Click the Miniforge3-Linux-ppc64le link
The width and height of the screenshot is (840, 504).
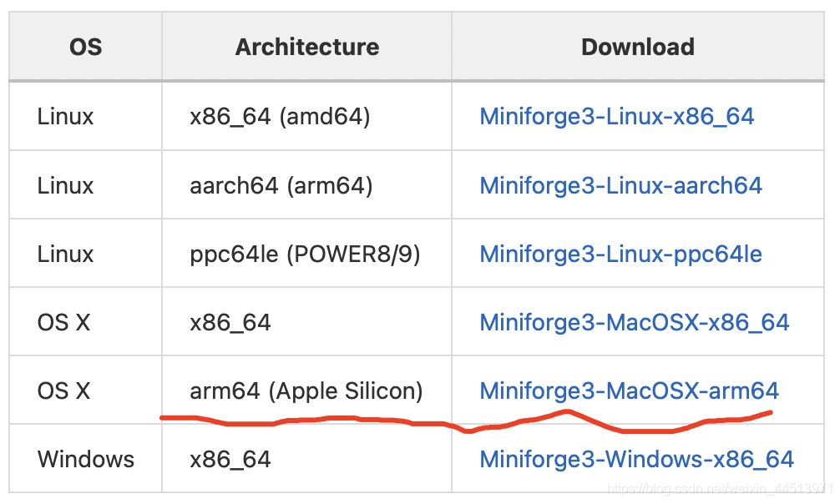[x=620, y=254]
